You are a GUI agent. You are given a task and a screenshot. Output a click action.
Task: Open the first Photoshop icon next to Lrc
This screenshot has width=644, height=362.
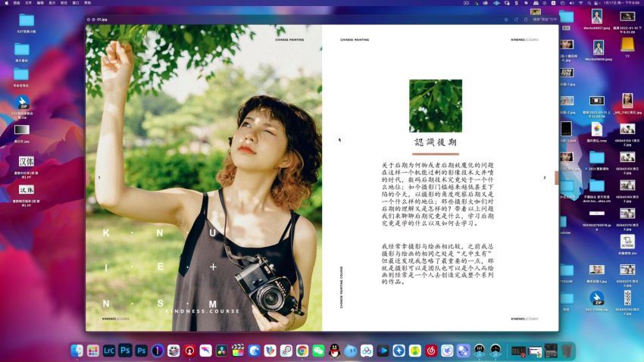click(x=125, y=351)
